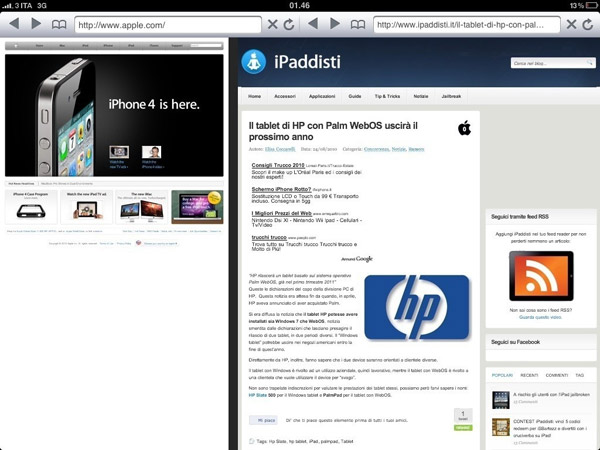Go forward in the right browser pane
This screenshot has height=450, width=600.
click(335, 24)
